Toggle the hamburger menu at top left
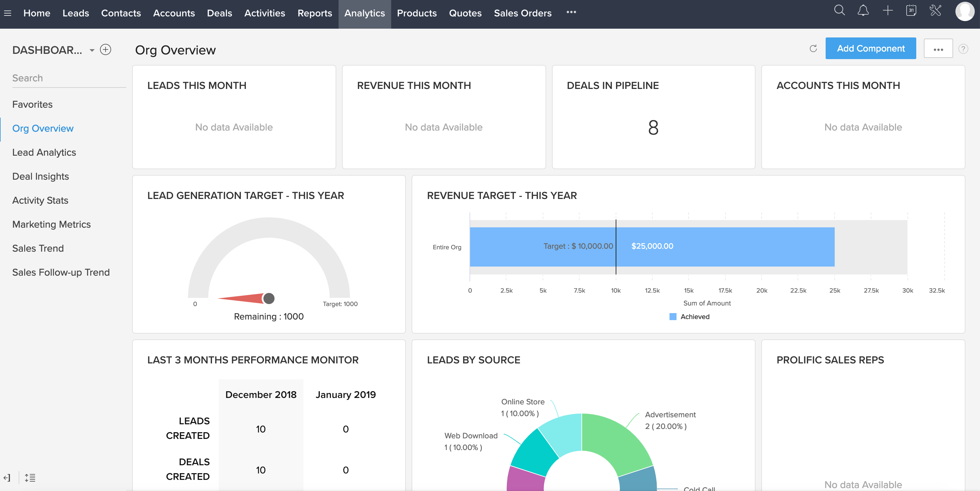Viewport: 980px width, 491px height. pos(8,13)
